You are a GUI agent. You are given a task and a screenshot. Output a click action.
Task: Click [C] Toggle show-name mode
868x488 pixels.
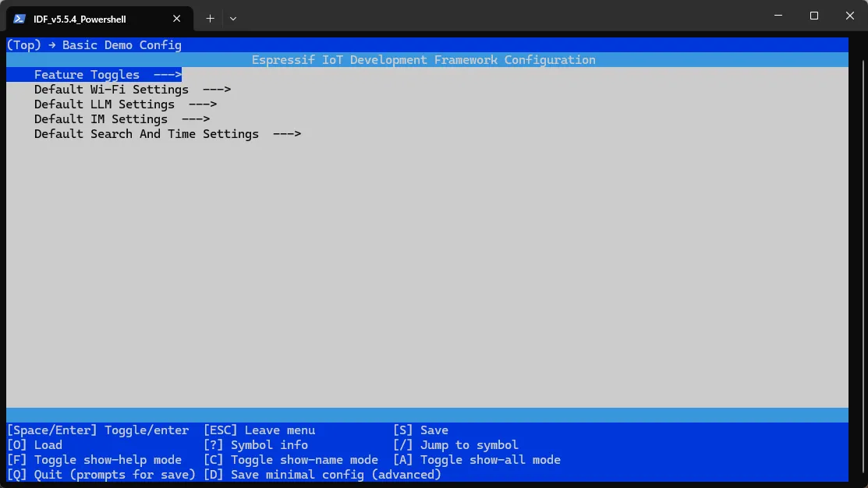tap(291, 460)
